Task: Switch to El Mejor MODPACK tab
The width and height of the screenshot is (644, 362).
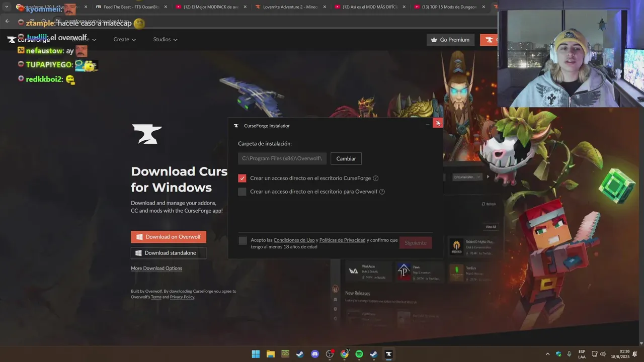Action: coord(211,7)
